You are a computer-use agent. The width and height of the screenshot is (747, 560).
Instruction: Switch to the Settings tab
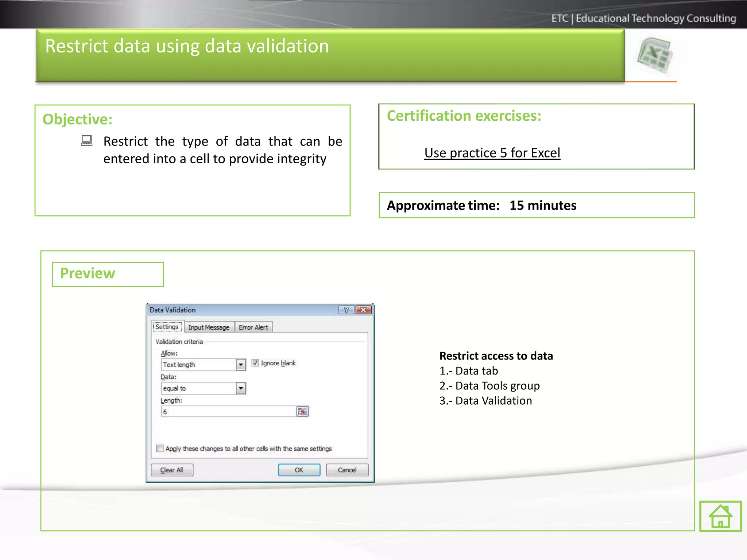[x=167, y=327]
